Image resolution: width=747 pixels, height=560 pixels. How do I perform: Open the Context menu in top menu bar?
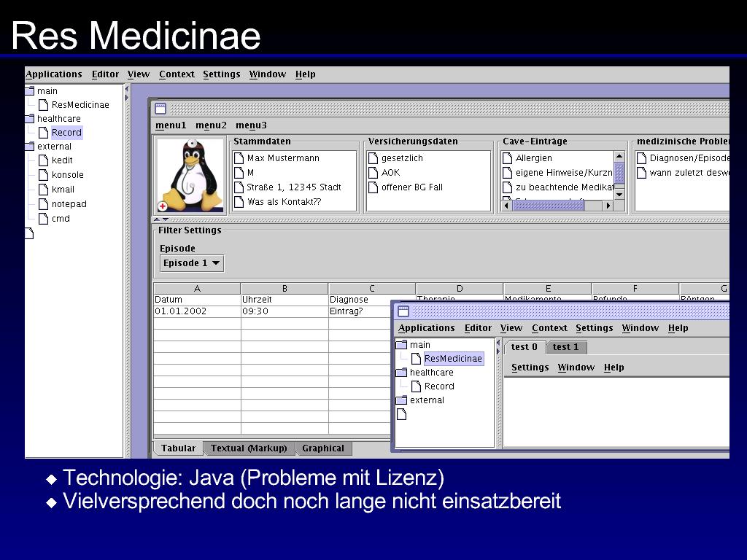[177, 74]
